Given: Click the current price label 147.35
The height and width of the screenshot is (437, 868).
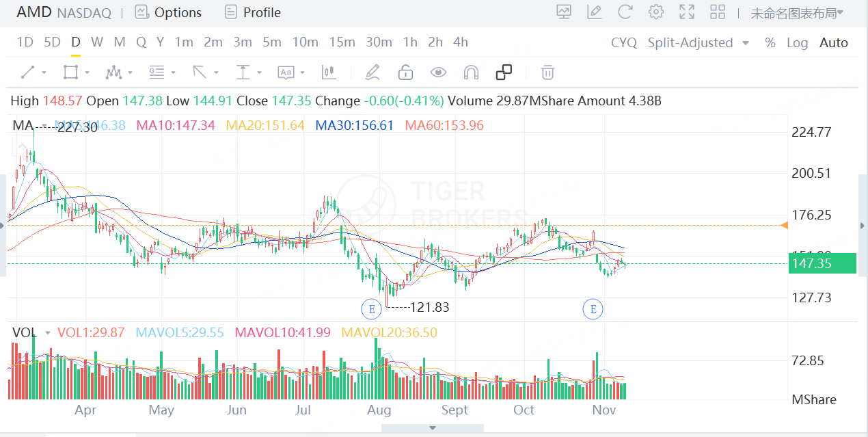Looking at the screenshot, I should coord(822,263).
